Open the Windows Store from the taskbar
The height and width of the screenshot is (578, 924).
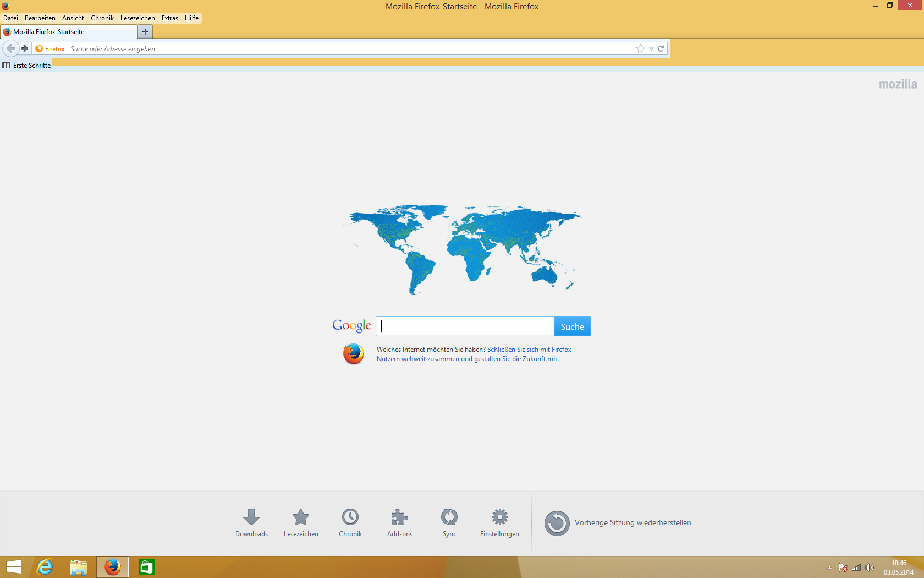click(x=147, y=567)
